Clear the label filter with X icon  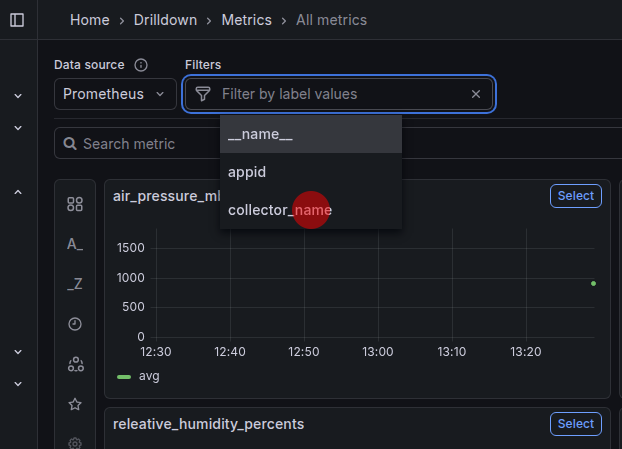[476, 94]
